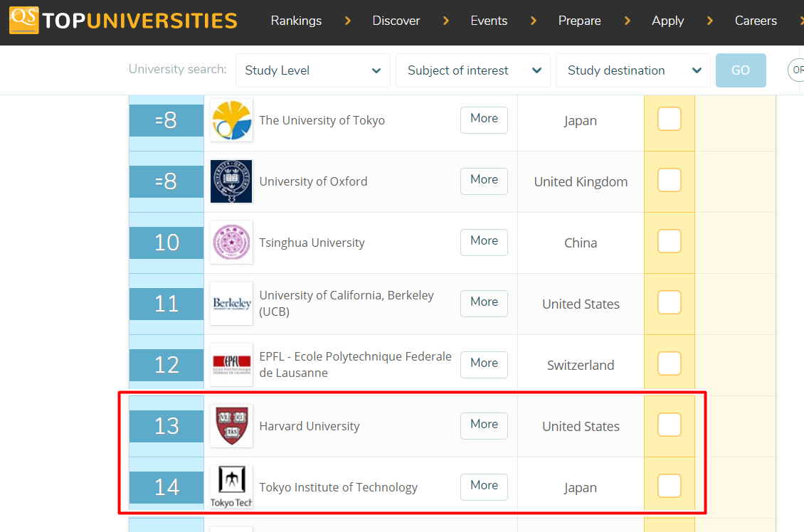Tick the compare checkbox for UC Berkeley
The image size is (804, 532).
coord(669,302)
